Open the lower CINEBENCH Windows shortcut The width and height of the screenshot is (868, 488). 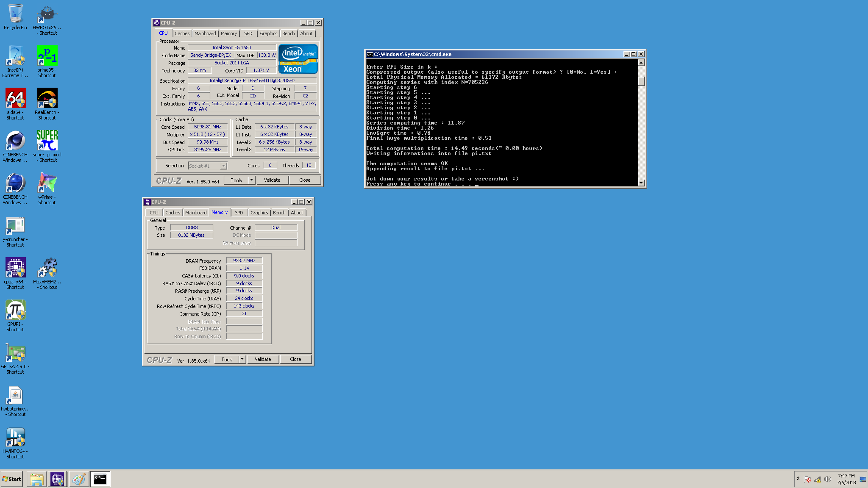15,189
